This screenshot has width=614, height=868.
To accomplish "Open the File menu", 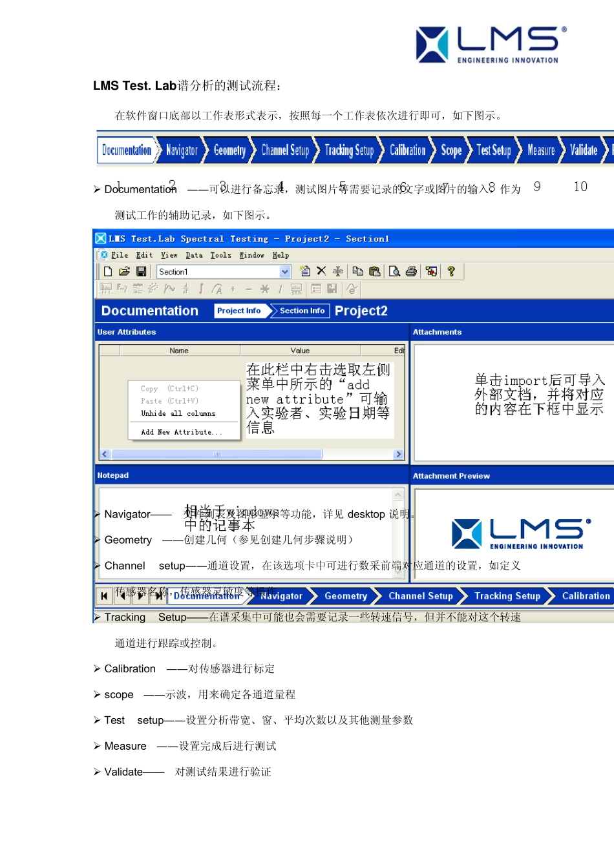I will (x=120, y=255).
